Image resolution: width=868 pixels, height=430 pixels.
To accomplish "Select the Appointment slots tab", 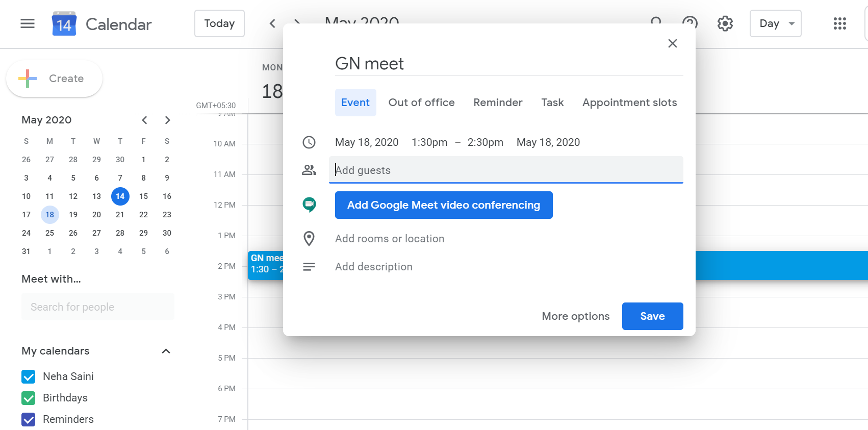I will coord(629,103).
